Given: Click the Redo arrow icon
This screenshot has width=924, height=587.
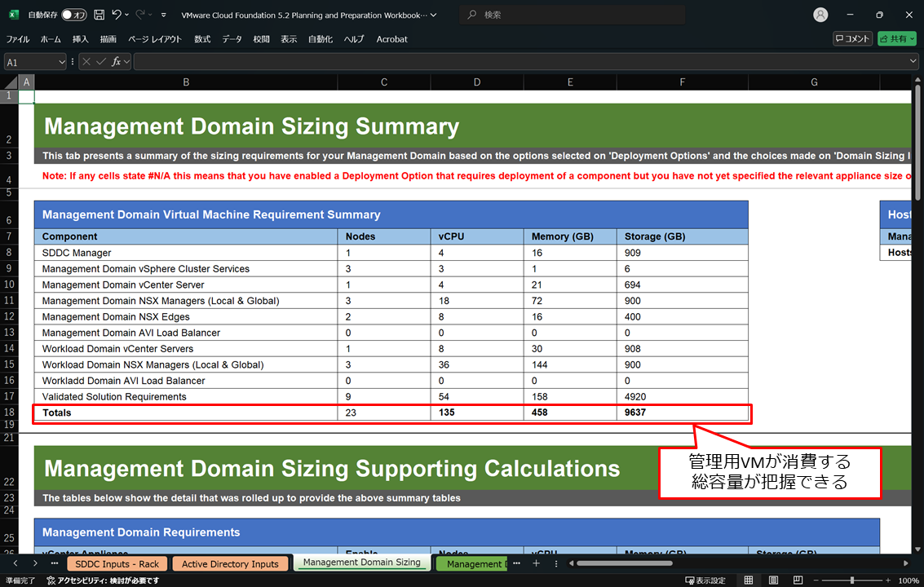Looking at the screenshot, I should point(140,15).
